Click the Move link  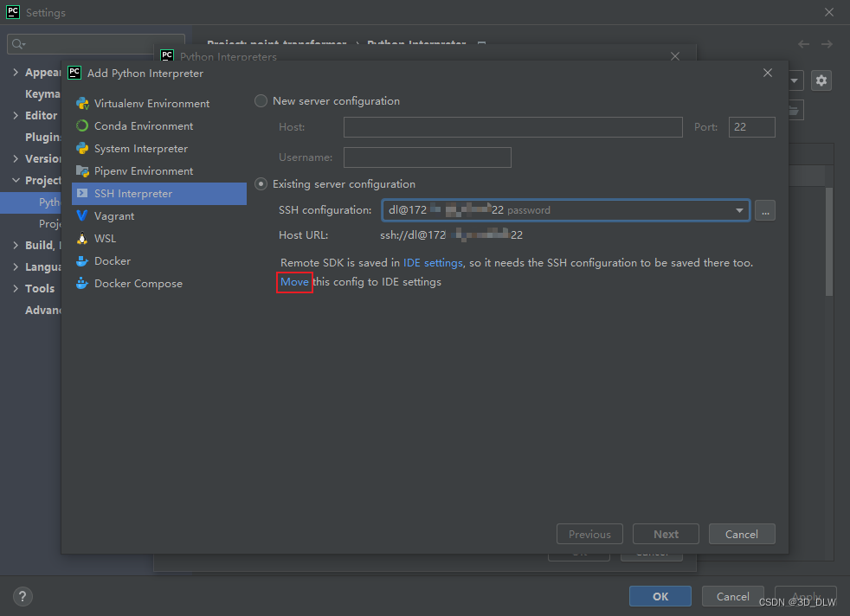(x=294, y=282)
